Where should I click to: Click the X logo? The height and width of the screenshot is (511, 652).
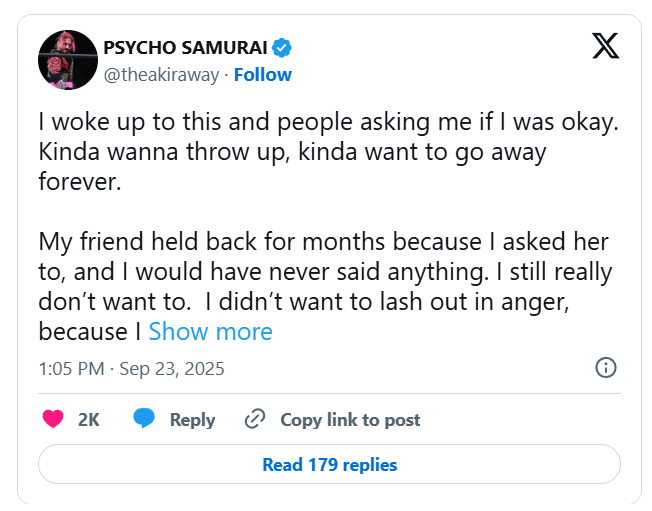[605, 47]
